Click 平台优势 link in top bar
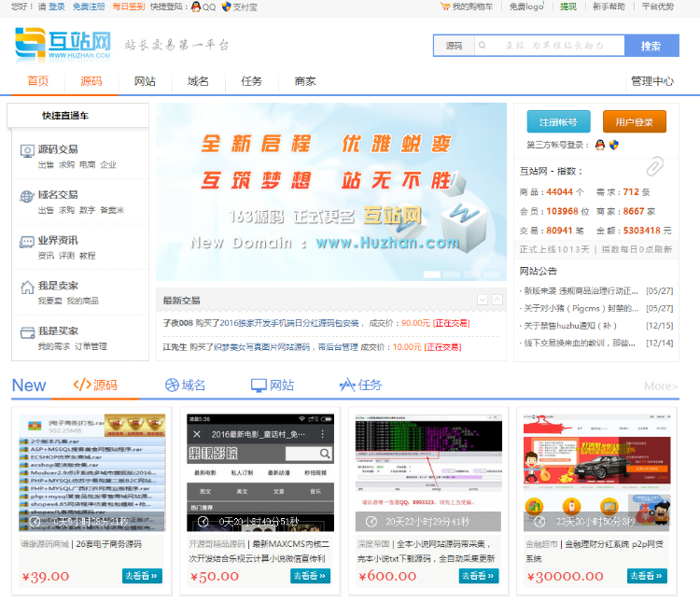 click(658, 7)
